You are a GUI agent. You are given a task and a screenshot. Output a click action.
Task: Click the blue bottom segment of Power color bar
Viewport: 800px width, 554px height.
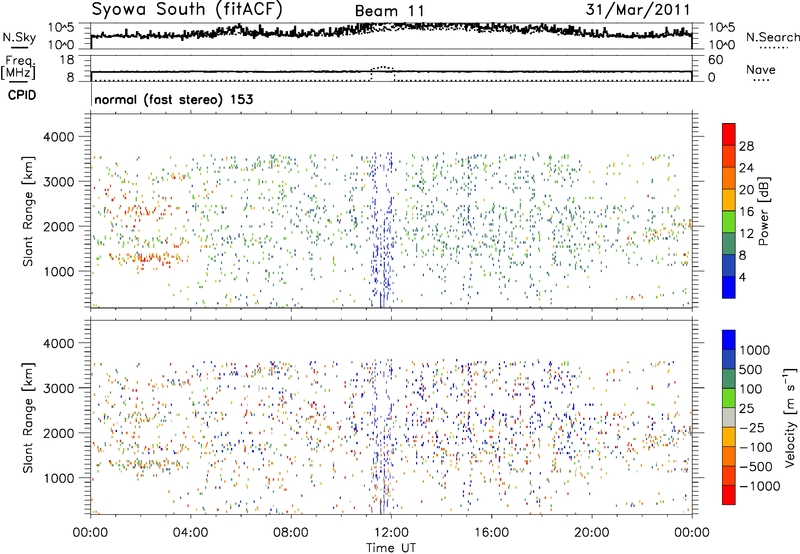pyautogui.click(x=729, y=287)
